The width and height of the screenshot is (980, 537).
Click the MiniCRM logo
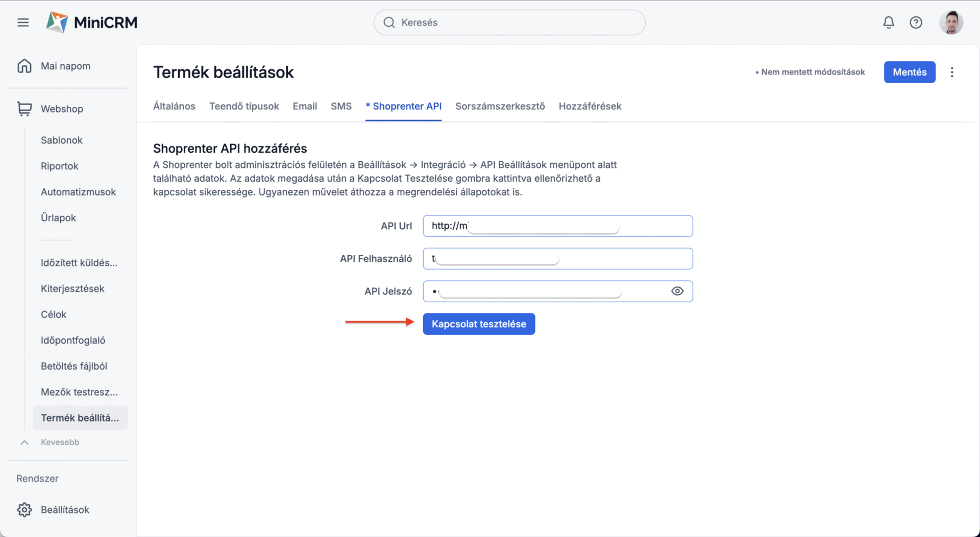[x=92, y=22]
